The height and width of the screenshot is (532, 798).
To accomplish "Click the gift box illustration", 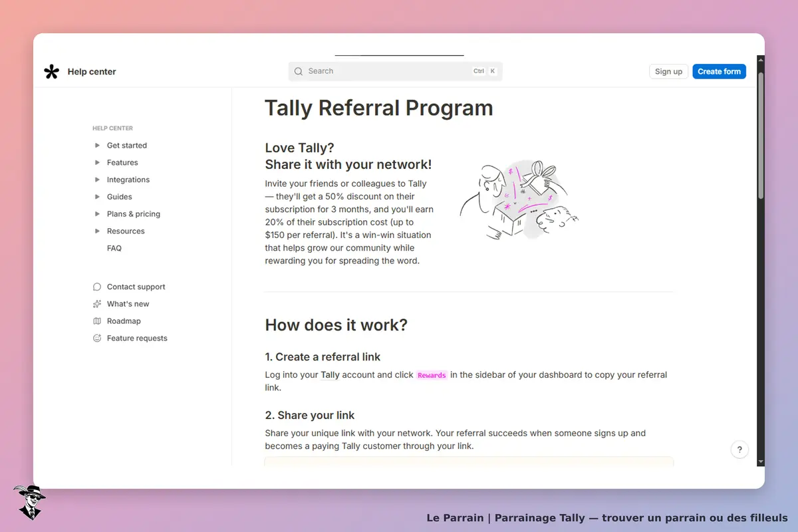I will point(519,200).
